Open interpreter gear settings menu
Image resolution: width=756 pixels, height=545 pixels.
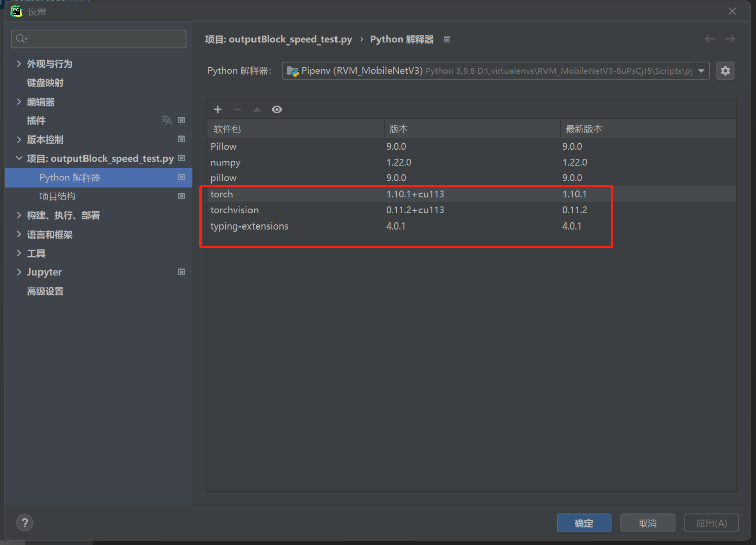tap(725, 71)
